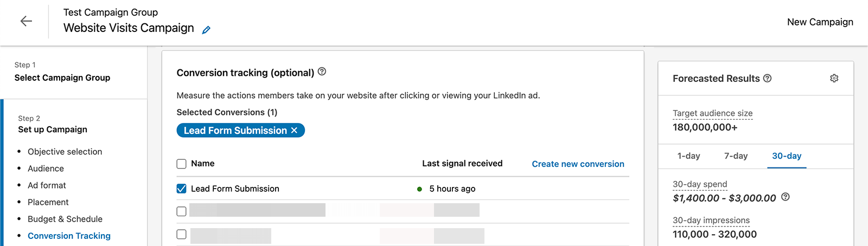Uncheck the Lead Form Submission checkbox
Image resolution: width=868 pixels, height=246 pixels.
coord(182,189)
